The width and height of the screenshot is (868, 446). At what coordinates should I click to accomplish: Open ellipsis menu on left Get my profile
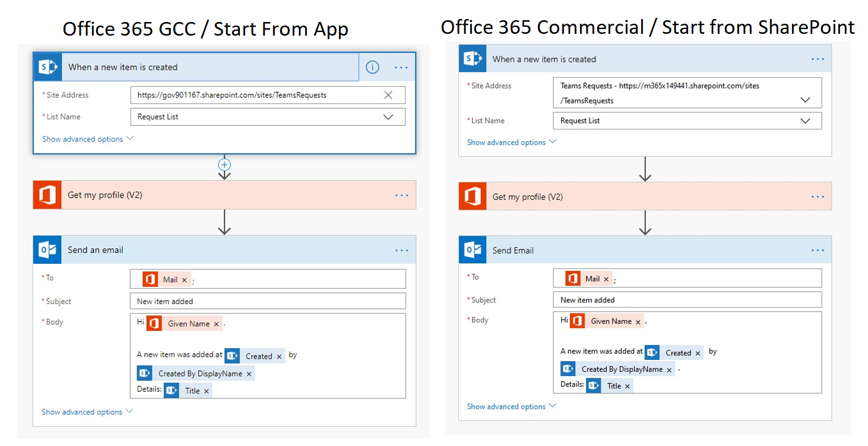click(x=402, y=195)
